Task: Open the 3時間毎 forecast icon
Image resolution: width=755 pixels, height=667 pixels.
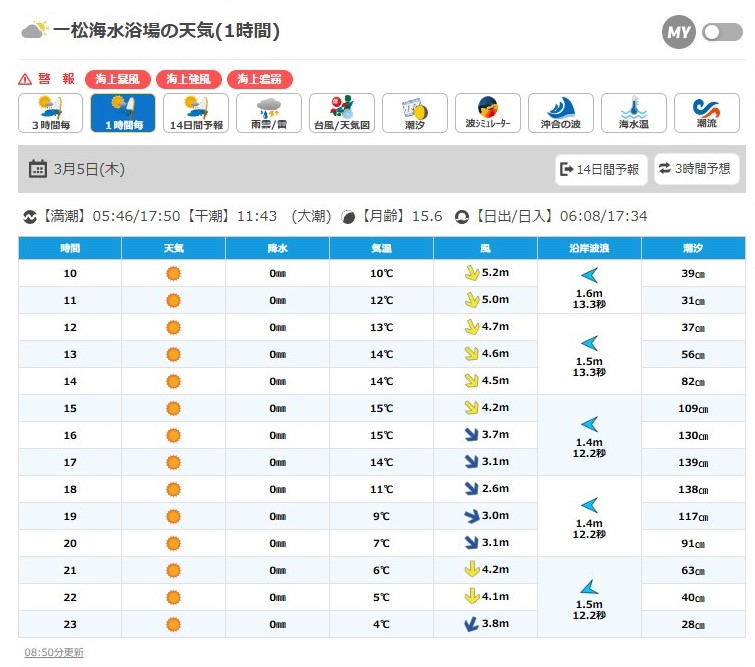Action: 50,113
